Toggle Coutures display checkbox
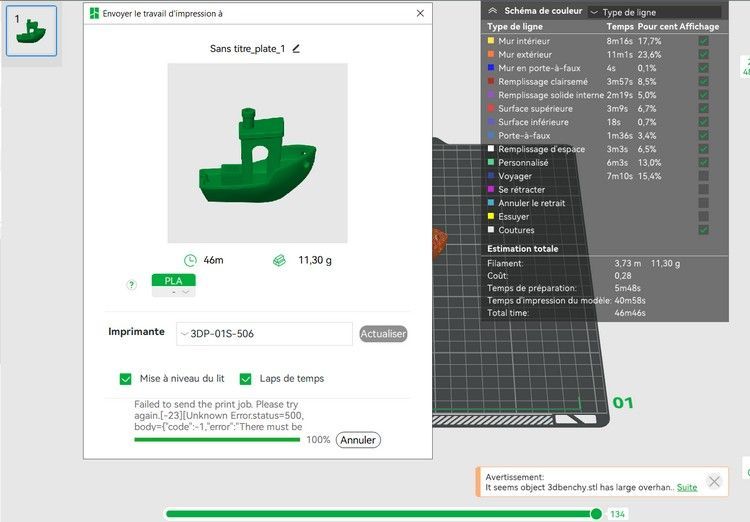This screenshot has width=750, height=522. (703, 230)
